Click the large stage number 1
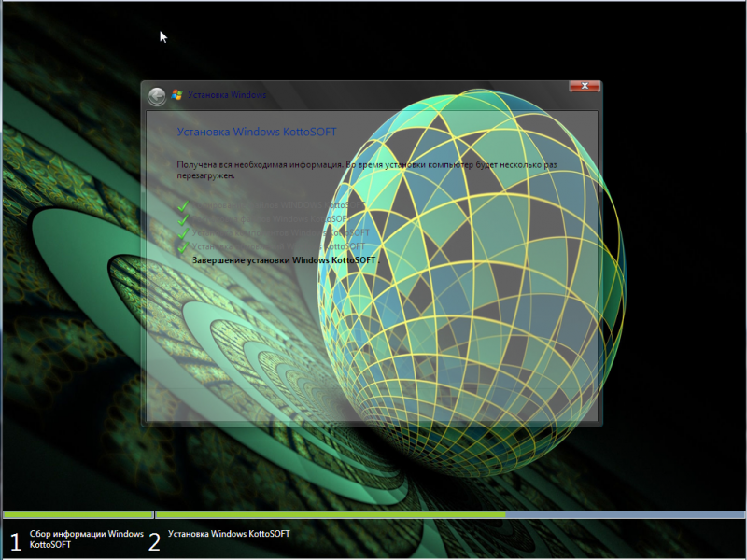747x560 pixels. (x=16, y=542)
